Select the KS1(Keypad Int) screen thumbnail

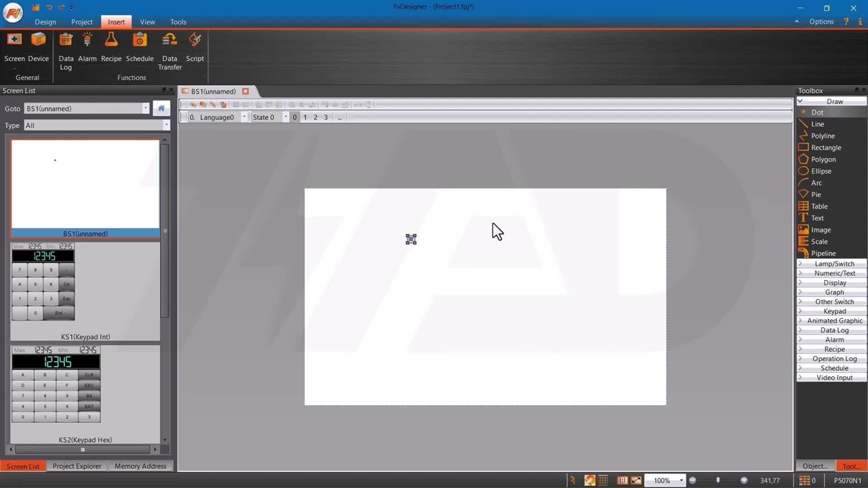pyautogui.click(x=43, y=282)
